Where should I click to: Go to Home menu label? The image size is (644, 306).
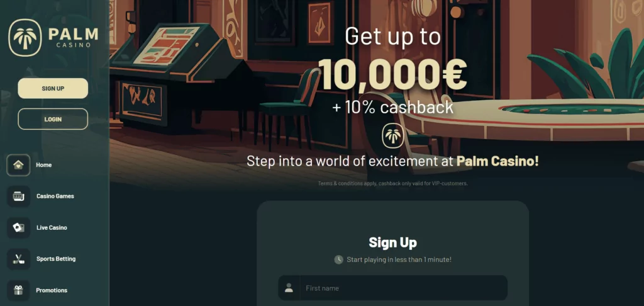[43, 165]
